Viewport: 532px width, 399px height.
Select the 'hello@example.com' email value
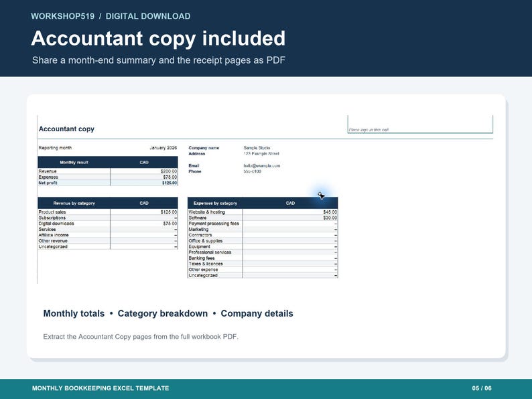click(x=261, y=166)
